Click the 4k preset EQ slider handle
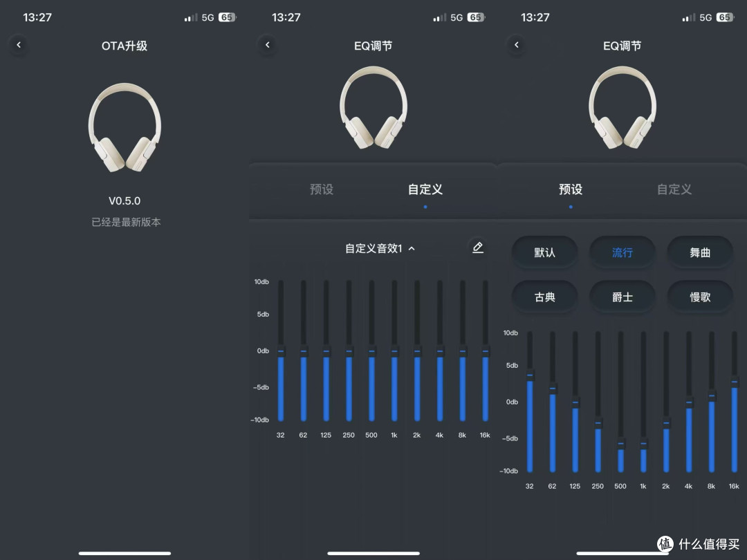The image size is (747, 560). tap(689, 402)
